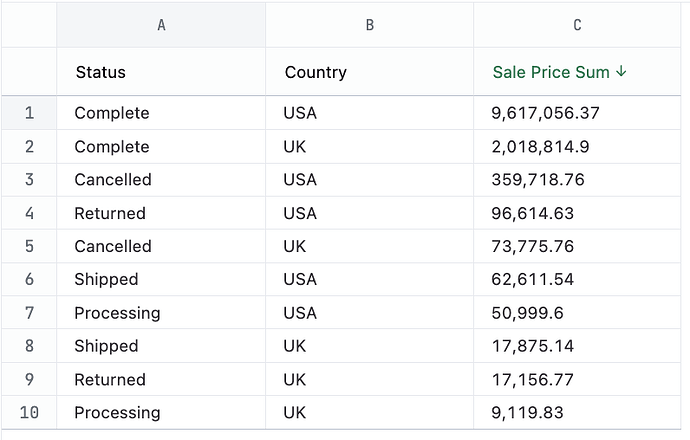690x440 pixels.
Task: Click the top-left select-all corner cell
Action: tap(29, 25)
